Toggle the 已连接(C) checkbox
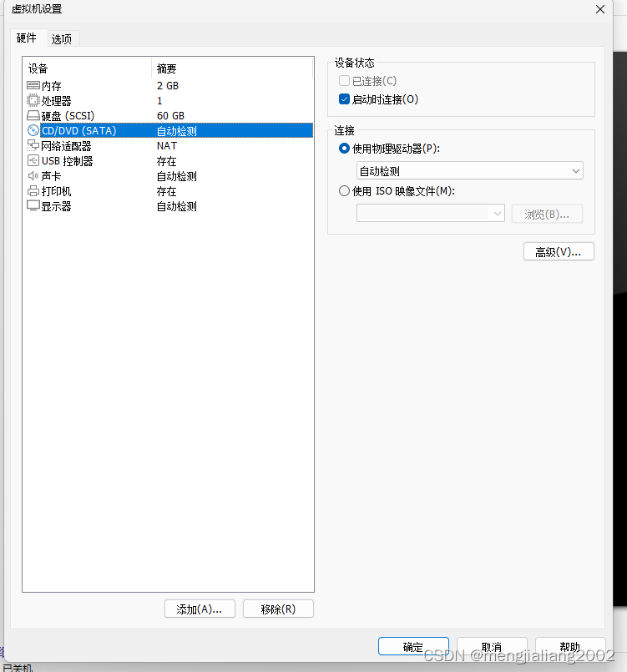The width and height of the screenshot is (627, 672). click(x=344, y=81)
